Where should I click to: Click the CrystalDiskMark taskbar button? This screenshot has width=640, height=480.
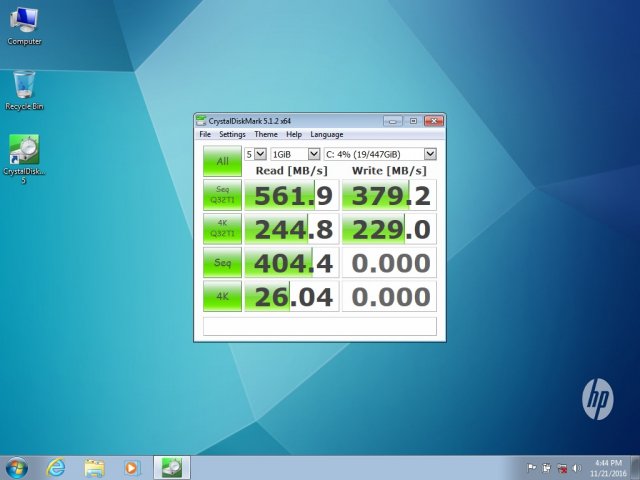coord(172,467)
